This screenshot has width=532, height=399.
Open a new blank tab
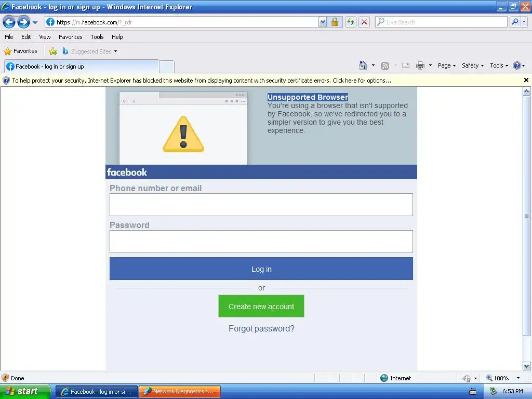167,66
